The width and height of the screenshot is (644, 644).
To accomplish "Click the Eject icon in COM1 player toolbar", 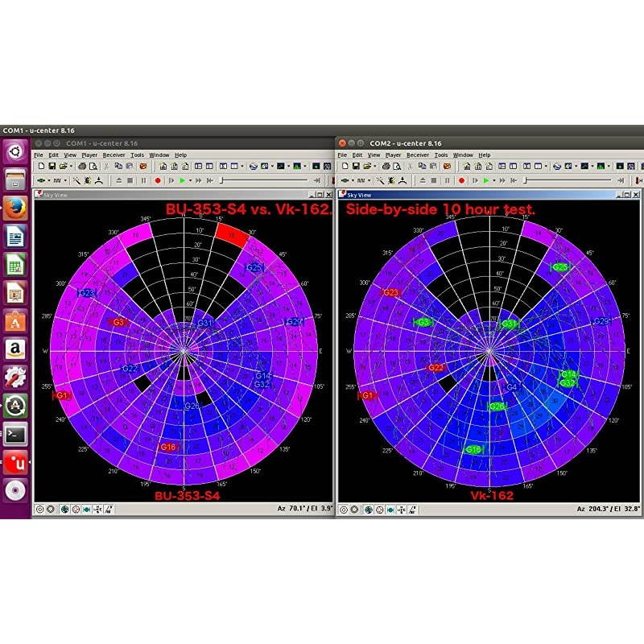I will pos(119,180).
